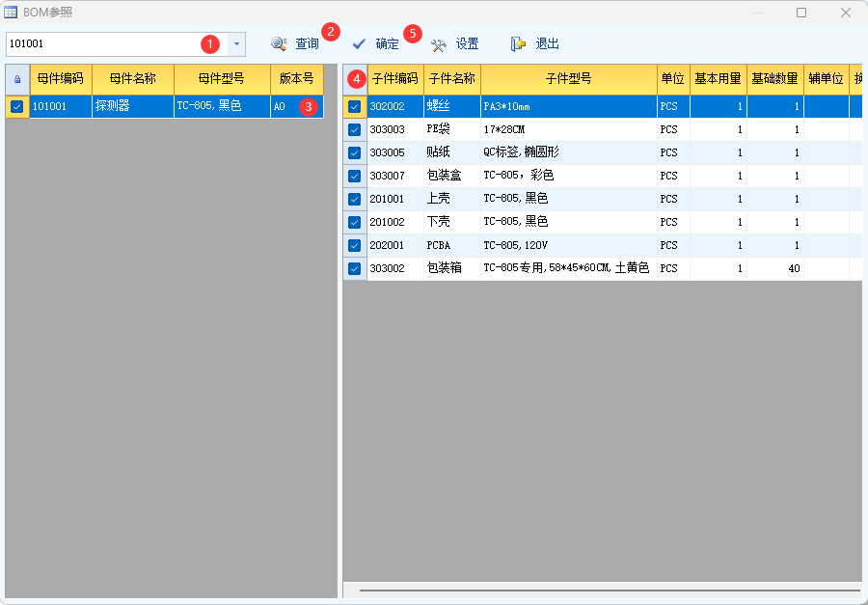The height and width of the screenshot is (605, 868).
Task: Click the A0 version cell
Action: point(297,106)
